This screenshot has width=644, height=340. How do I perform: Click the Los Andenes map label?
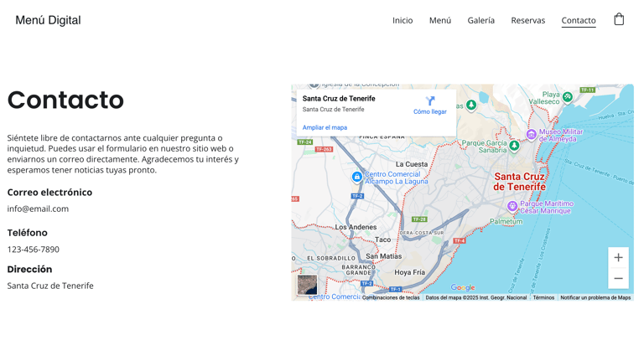point(356,227)
